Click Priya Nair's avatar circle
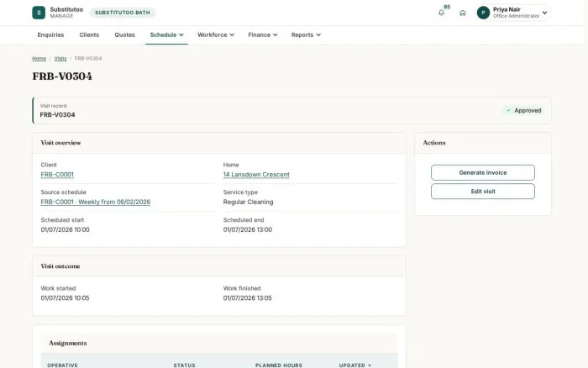The width and height of the screenshot is (588, 368). [483, 13]
